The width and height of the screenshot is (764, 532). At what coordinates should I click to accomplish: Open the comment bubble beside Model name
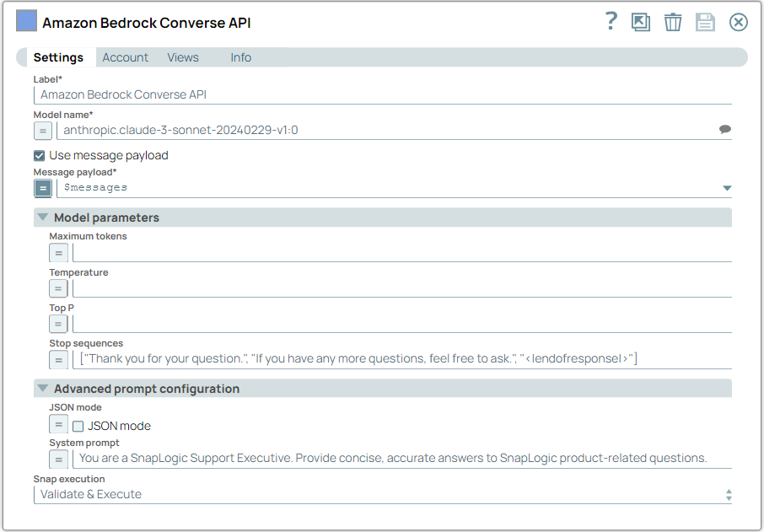(x=725, y=128)
